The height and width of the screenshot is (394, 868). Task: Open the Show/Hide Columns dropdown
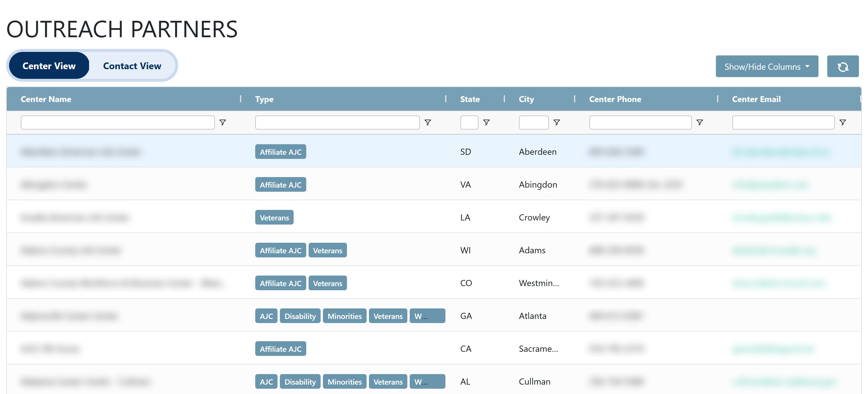(767, 66)
